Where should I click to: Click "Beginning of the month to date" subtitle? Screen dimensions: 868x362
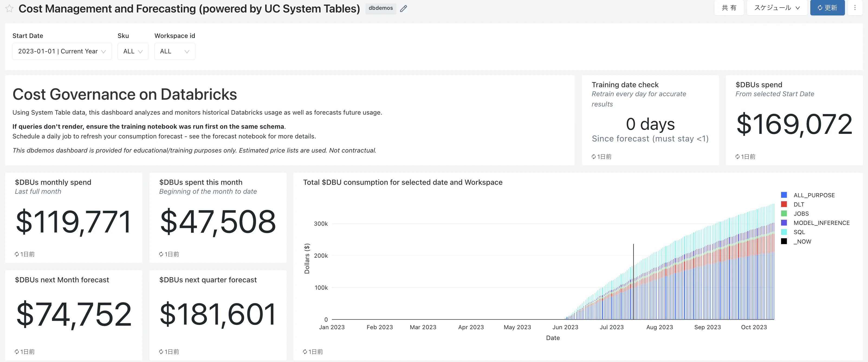pos(208,192)
